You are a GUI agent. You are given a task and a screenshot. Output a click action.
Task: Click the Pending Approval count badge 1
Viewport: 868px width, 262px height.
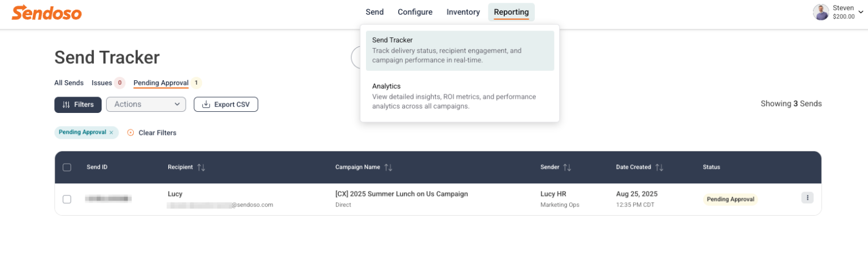point(196,83)
